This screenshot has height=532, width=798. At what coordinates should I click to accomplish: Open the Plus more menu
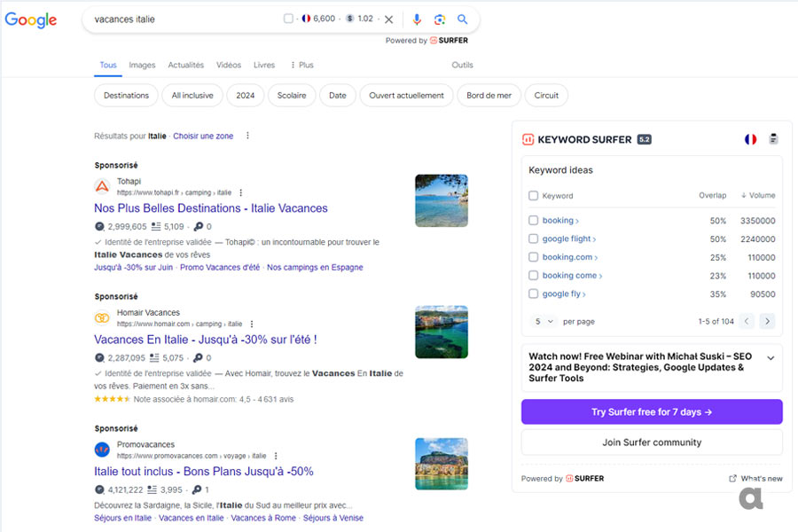point(301,65)
